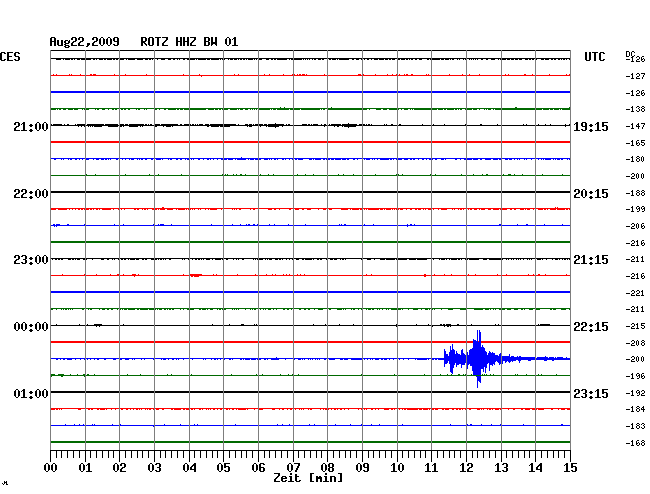Click DC offset value -192
This screenshot has height=494, width=650.
635,393
